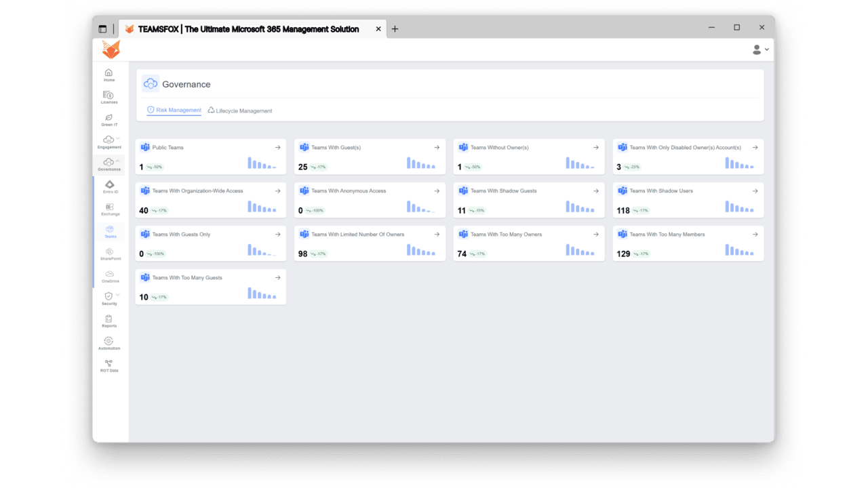
Task: Go to Green IT section
Action: click(108, 120)
